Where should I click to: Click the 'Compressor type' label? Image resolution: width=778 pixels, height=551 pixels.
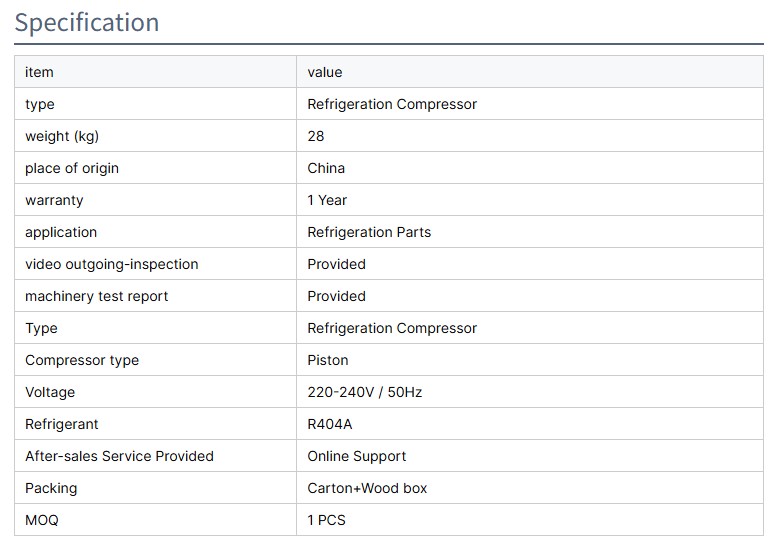82,360
